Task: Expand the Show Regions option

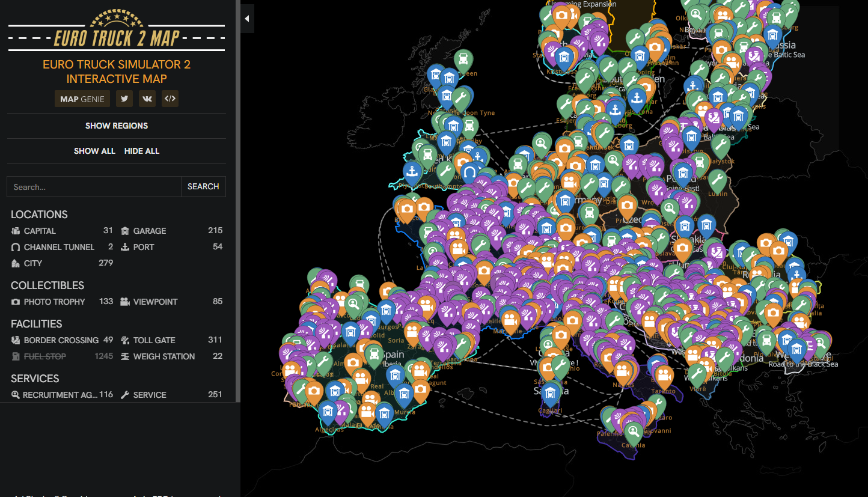Action: pos(117,126)
